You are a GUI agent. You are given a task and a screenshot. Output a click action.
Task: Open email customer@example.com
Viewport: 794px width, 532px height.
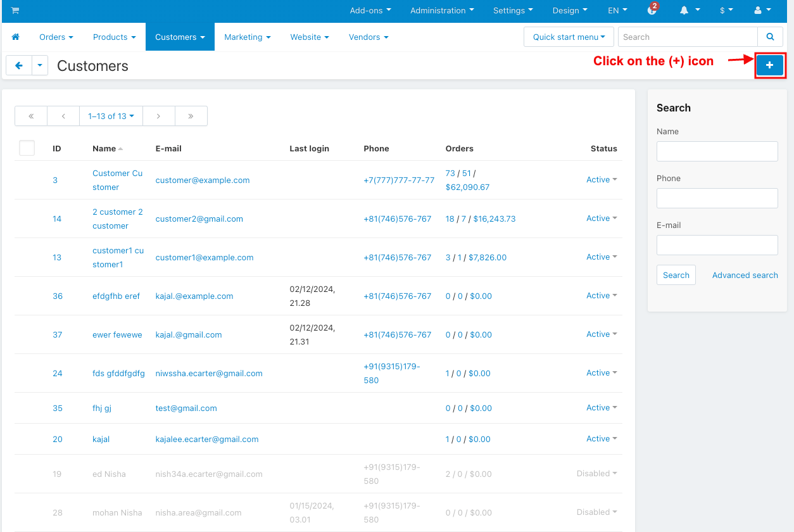[203, 180]
